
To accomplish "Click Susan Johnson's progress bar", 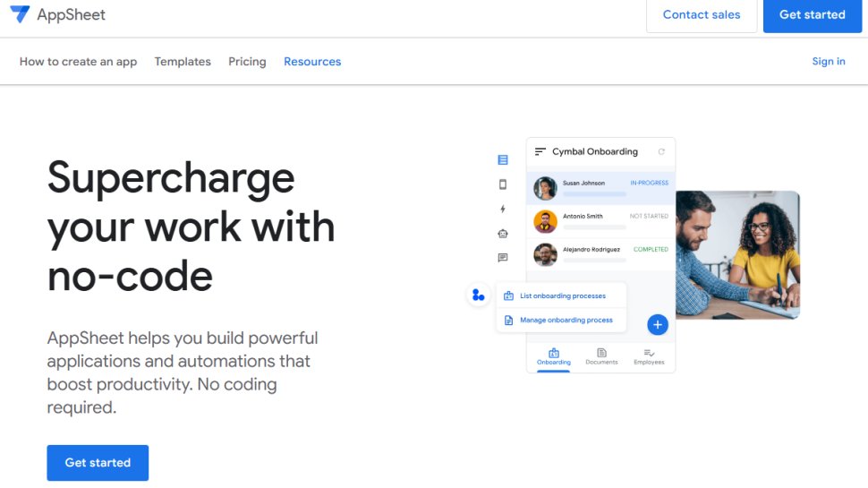I will click(x=594, y=194).
